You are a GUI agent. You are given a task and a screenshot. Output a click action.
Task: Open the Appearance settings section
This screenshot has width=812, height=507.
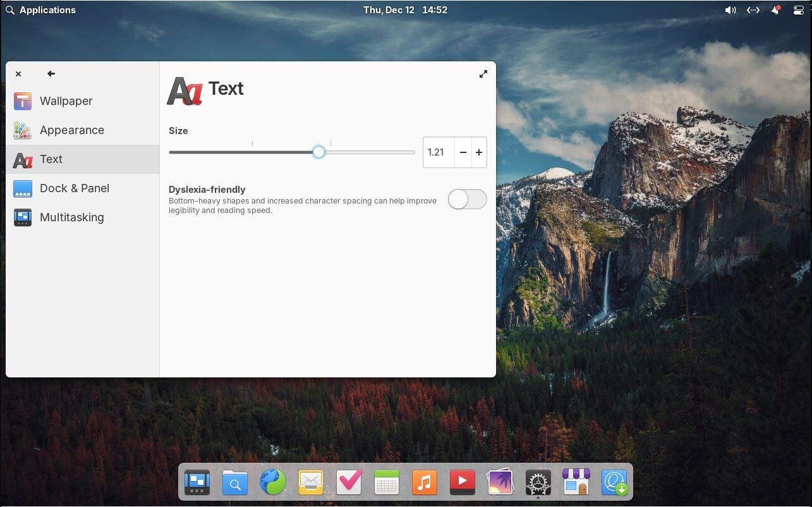point(82,130)
